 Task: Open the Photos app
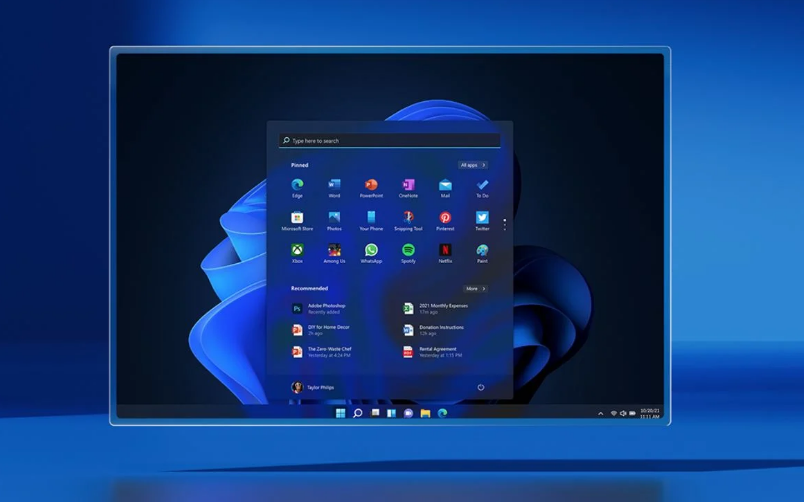click(x=334, y=221)
